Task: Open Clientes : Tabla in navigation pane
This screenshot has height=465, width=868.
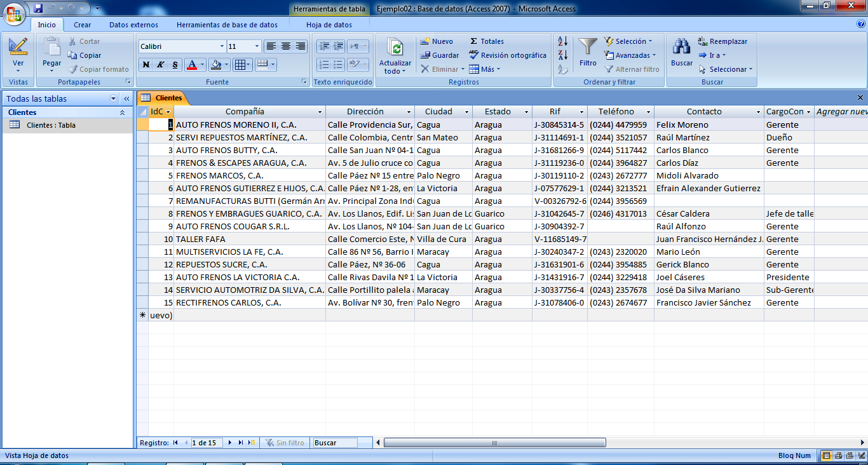Action: [x=67, y=125]
